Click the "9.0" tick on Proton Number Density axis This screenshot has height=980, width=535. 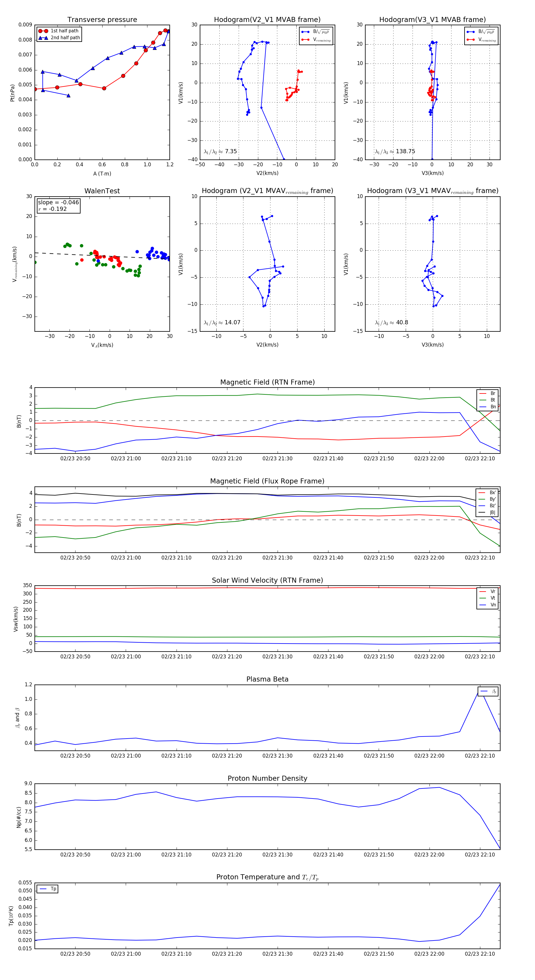tap(29, 783)
